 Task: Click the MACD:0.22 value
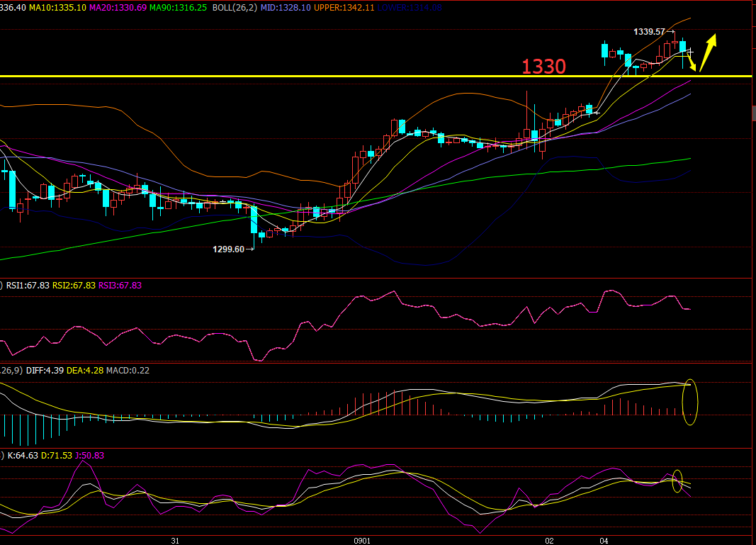[x=128, y=371]
